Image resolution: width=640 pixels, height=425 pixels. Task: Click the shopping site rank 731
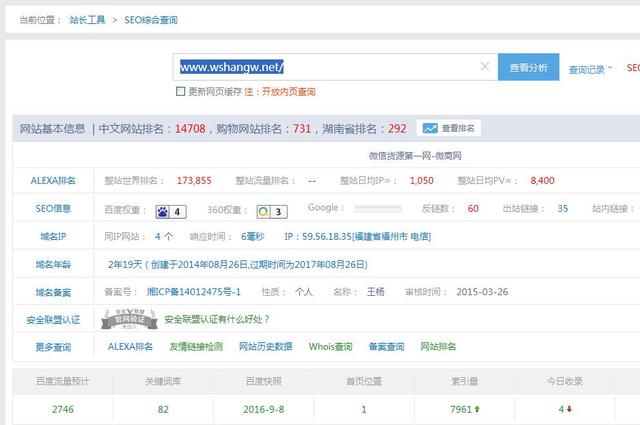click(x=302, y=129)
